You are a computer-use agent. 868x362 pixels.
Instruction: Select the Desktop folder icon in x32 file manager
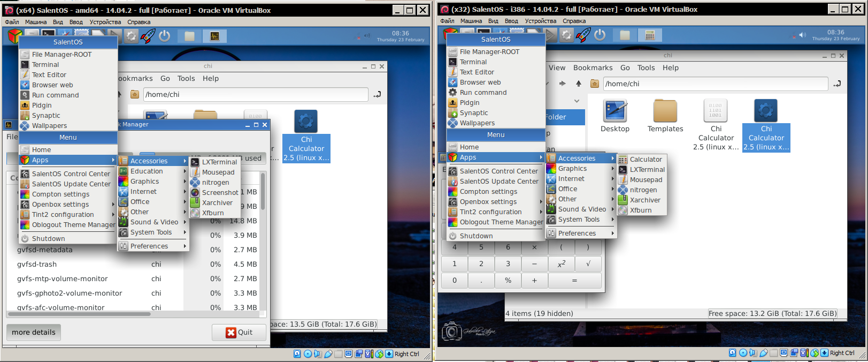tap(615, 111)
